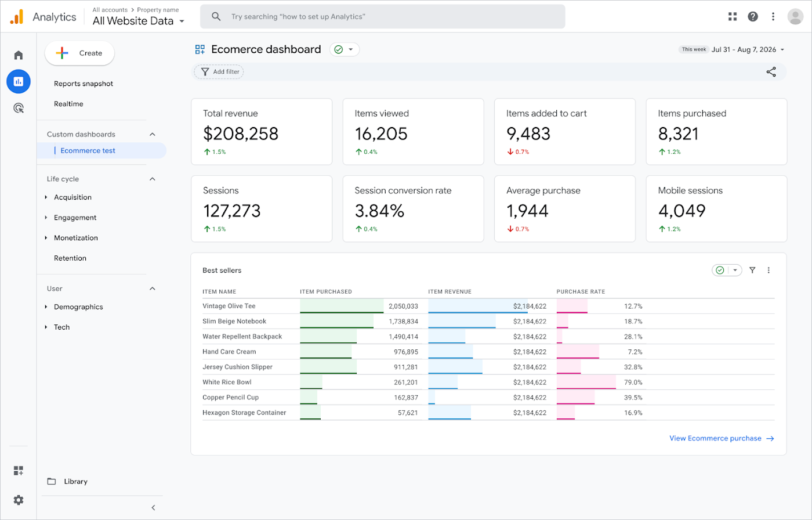
Task: Open the Best sellers status check dropdown
Action: coord(727,270)
